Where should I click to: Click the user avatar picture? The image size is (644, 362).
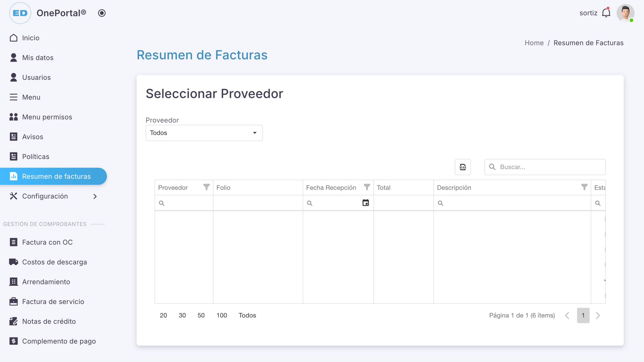625,13
